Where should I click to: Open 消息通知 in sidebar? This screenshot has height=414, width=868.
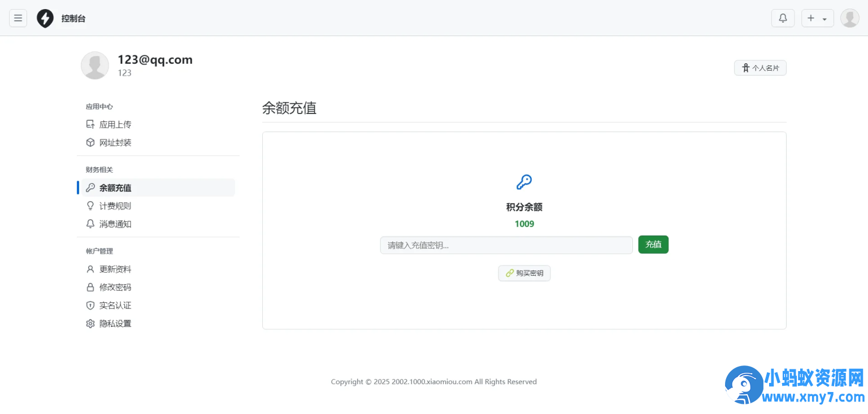(115, 224)
